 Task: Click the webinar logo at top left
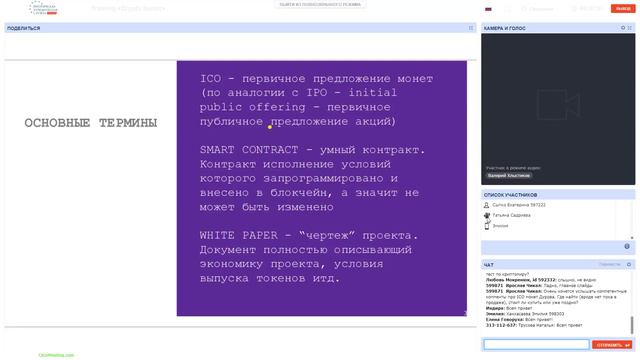(x=44, y=8)
